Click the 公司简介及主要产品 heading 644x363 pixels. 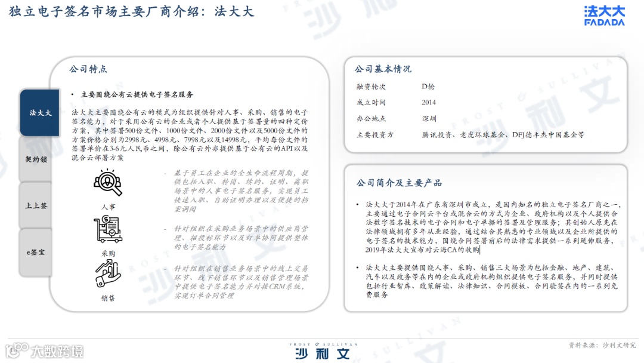(399, 183)
